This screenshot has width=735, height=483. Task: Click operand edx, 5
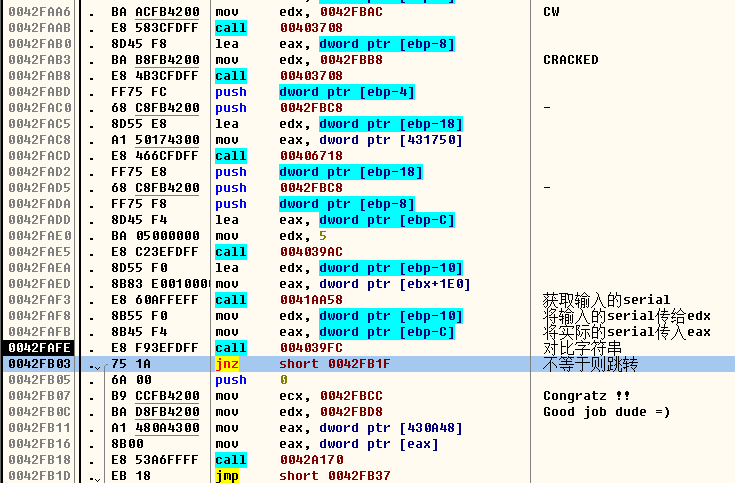pyautogui.click(x=303, y=236)
